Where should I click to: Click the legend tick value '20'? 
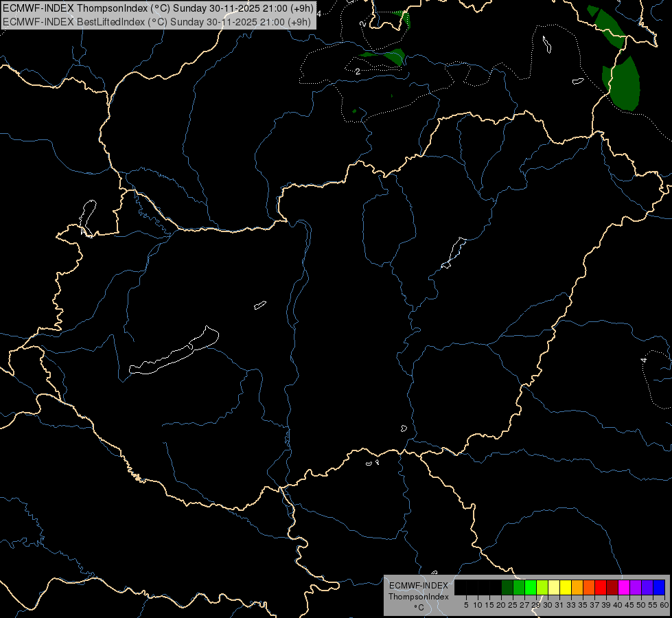coord(501,605)
